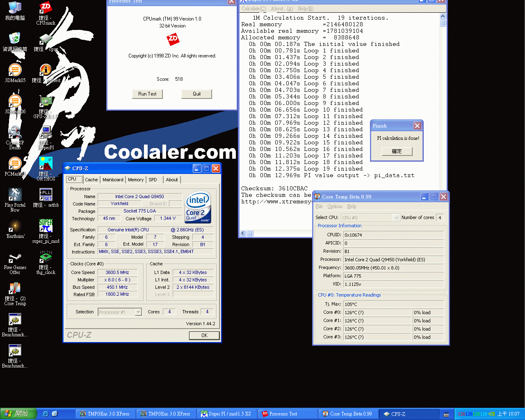
Task: Open the Calculate menu in Super PI
Action: (253, 9)
